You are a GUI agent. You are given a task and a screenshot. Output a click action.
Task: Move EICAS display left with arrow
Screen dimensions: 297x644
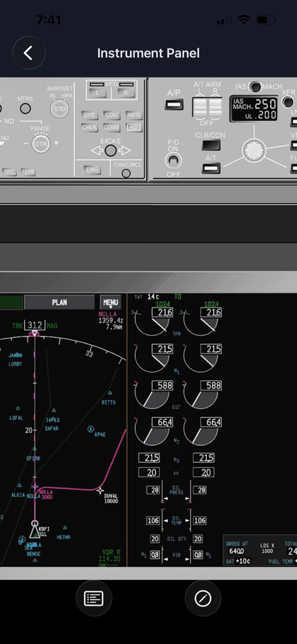click(97, 151)
